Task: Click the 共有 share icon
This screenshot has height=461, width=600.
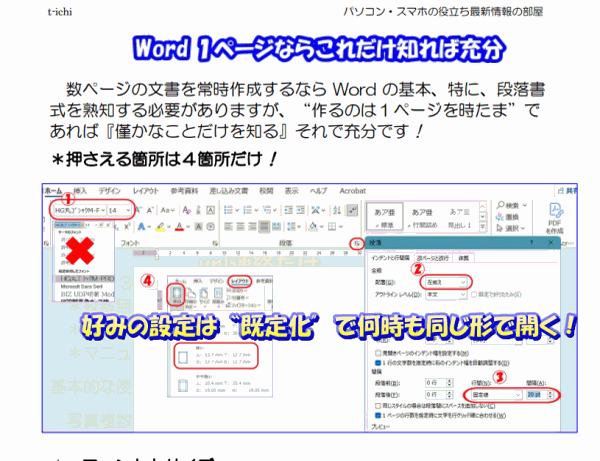Action: pos(567,191)
